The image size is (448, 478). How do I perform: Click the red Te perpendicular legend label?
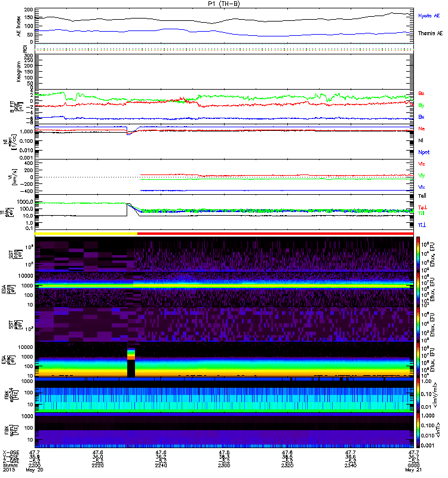(422, 207)
